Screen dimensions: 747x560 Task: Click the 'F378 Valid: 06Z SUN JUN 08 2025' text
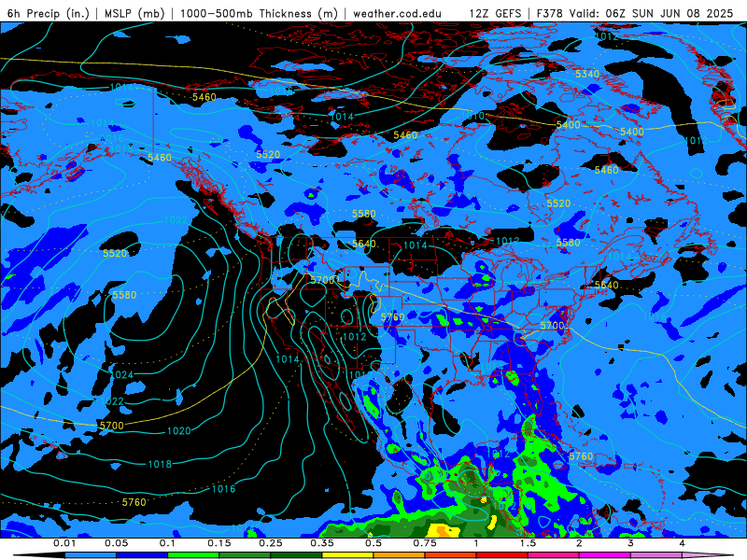pyautogui.click(x=635, y=13)
